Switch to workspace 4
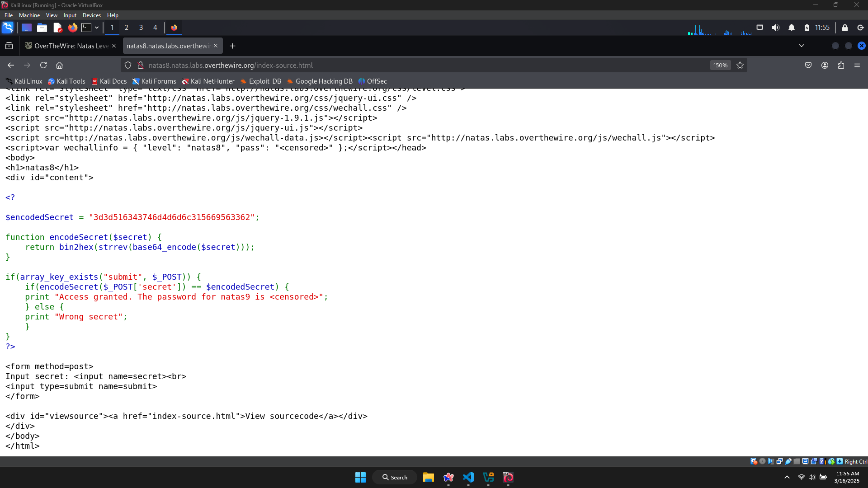Image resolution: width=868 pixels, height=488 pixels. click(155, 28)
